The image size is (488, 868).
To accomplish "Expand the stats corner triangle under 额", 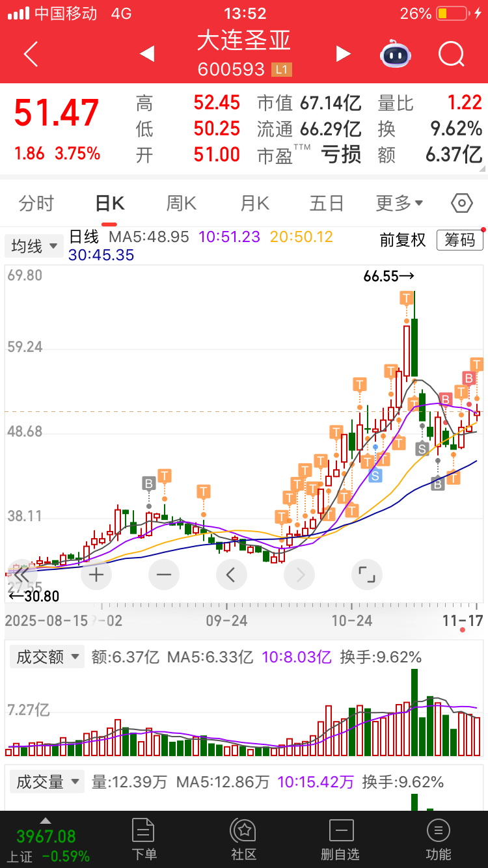I will click(x=481, y=169).
